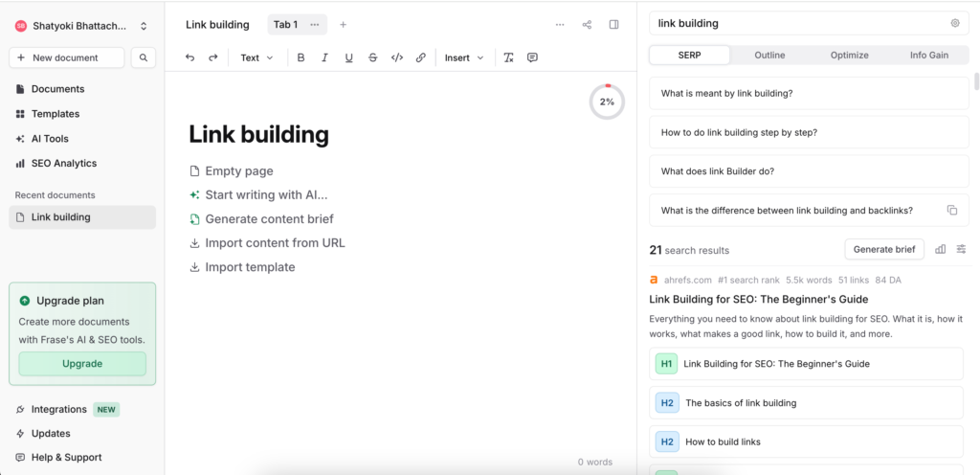Open the document search icon
This screenshot has height=475, width=980.
[144, 57]
